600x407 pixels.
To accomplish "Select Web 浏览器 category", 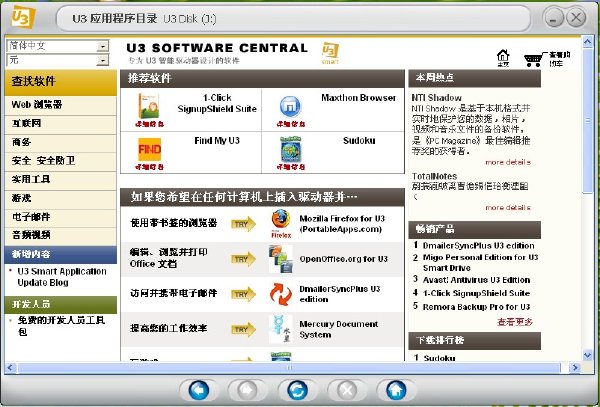I will pos(60,105).
